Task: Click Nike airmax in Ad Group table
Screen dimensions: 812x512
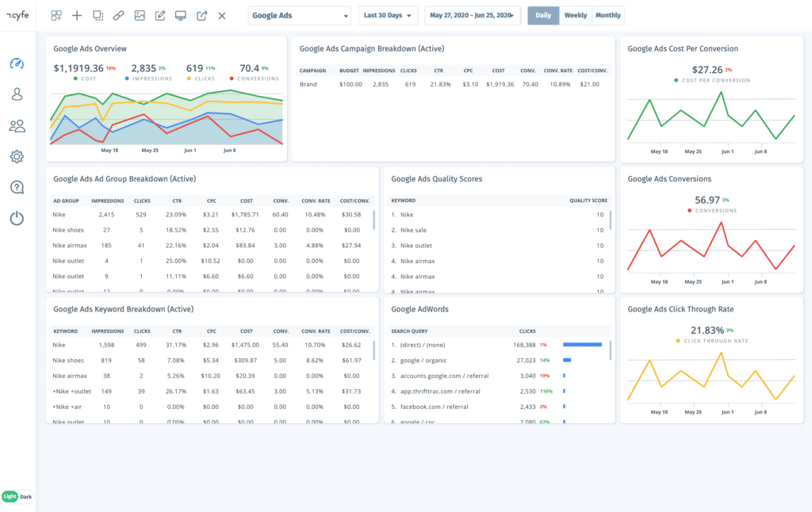Action: coord(70,246)
